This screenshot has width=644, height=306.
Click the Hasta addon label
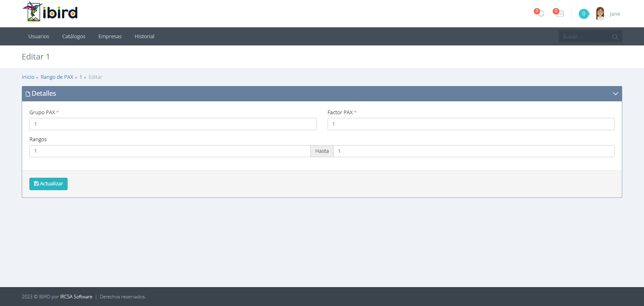322,151
